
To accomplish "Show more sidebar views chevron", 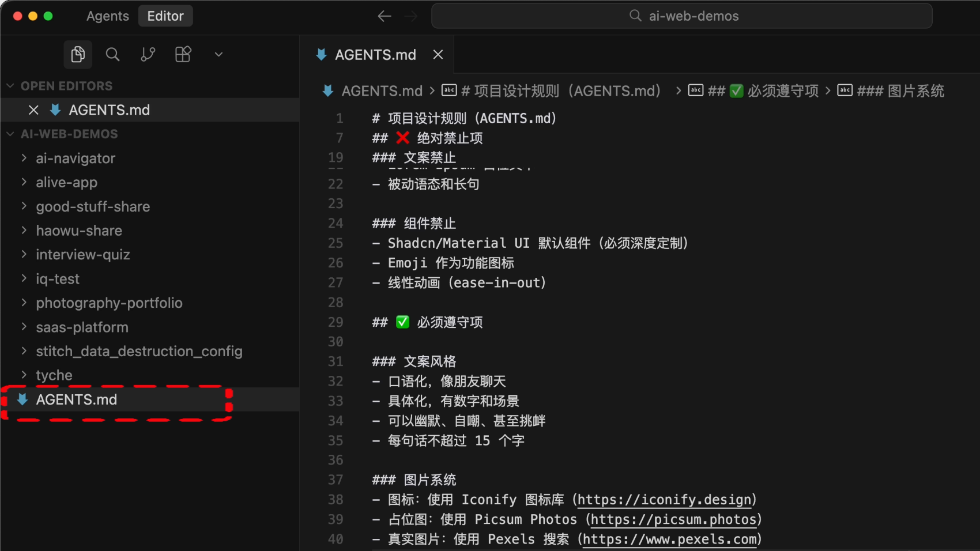I will coord(218,54).
